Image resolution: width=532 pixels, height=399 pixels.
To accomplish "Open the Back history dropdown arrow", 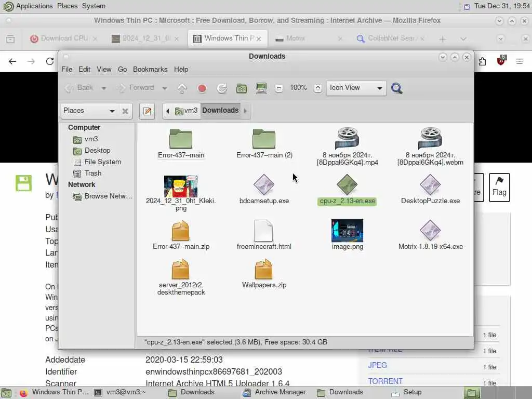I will click(104, 88).
